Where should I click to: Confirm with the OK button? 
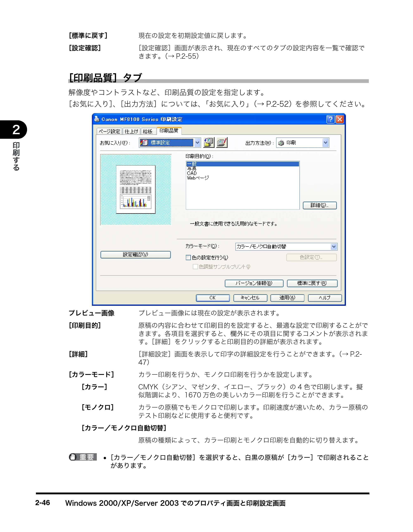click(213, 298)
